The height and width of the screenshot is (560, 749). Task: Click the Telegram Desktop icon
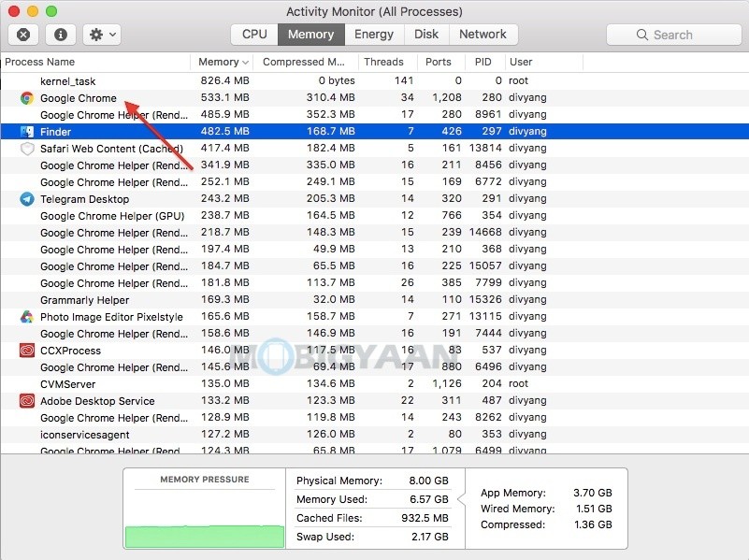pos(27,199)
